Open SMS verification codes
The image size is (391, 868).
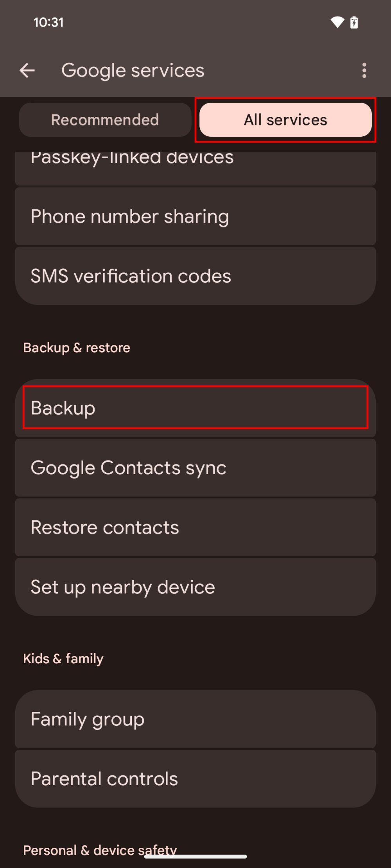click(195, 275)
